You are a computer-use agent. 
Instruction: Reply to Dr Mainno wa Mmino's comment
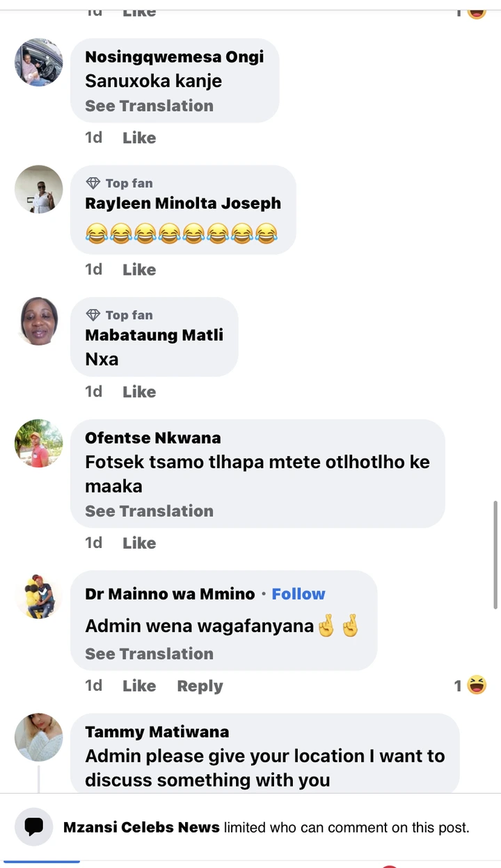pyautogui.click(x=200, y=686)
